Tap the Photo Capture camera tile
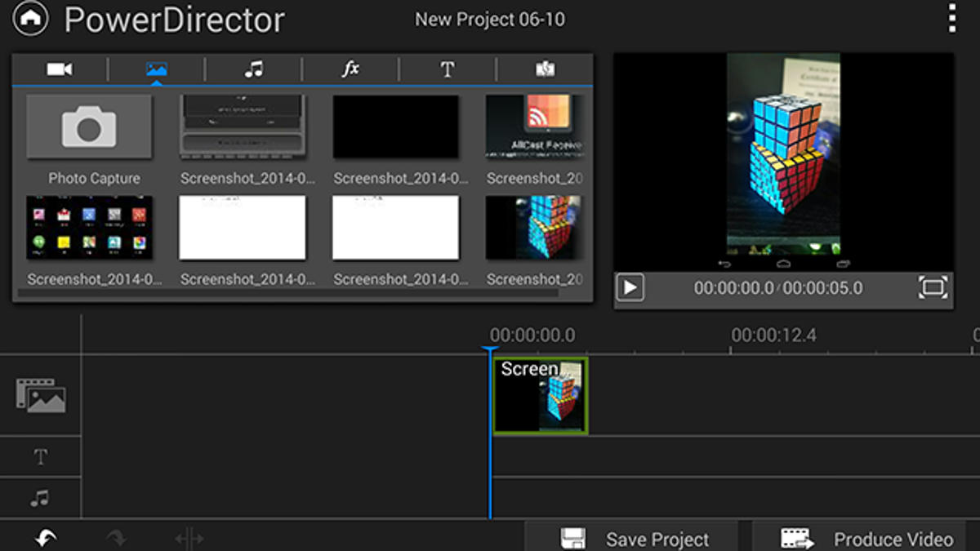Screen dimensions: 980x551 click(x=89, y=127)
